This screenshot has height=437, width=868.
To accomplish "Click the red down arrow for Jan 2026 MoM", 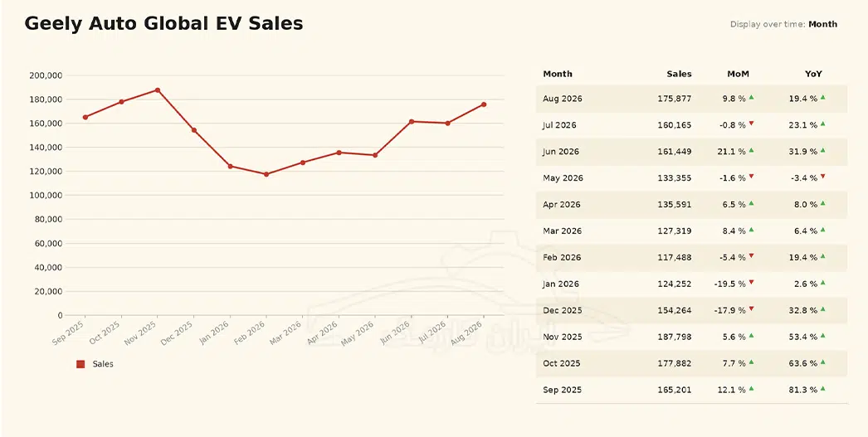I will [751, 282].
